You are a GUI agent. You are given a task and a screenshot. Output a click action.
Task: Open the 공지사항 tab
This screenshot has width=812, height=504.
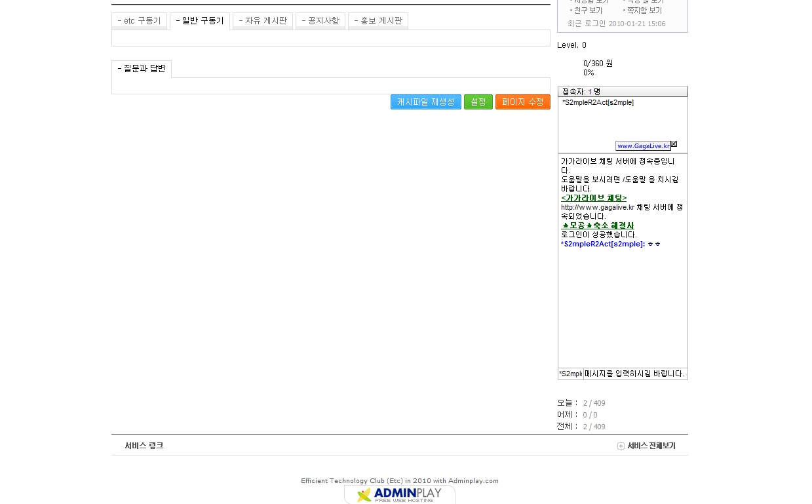tap(320, 21)
